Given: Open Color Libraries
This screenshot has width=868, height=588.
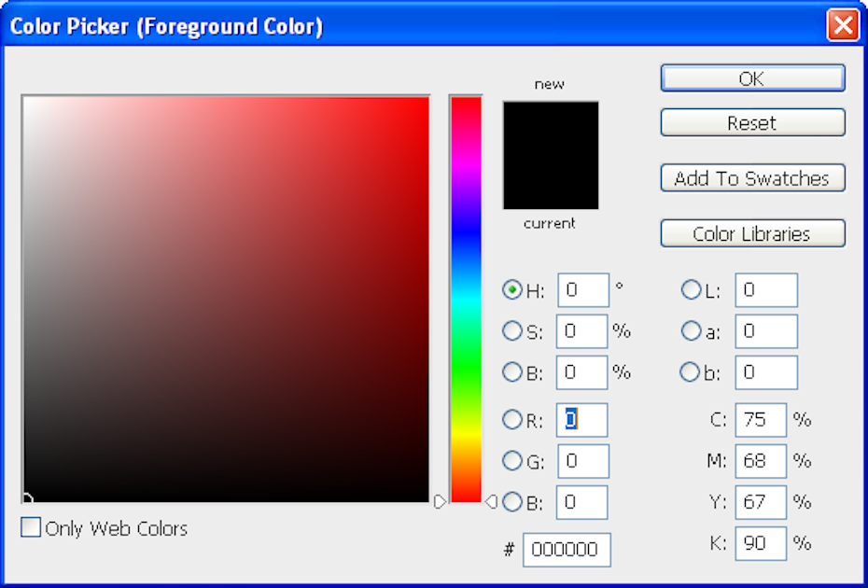Looking at the screenshot, I should pyautogui.click(x=752, y=233).
